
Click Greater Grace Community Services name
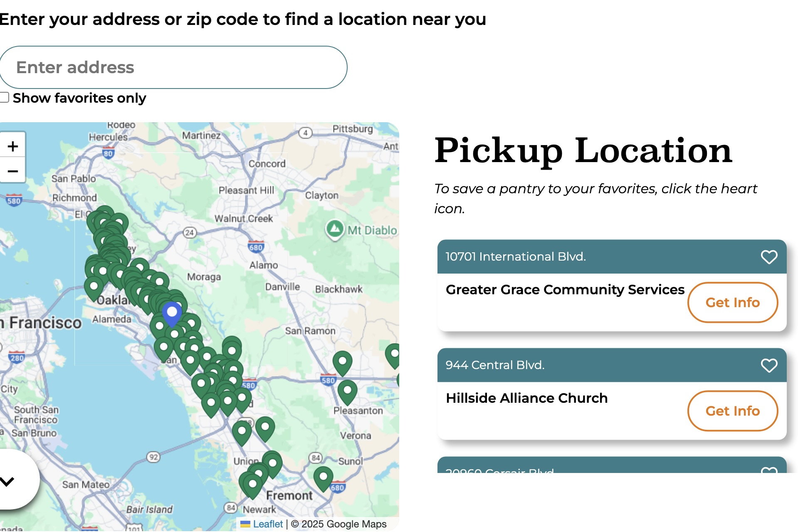point(565,289)
